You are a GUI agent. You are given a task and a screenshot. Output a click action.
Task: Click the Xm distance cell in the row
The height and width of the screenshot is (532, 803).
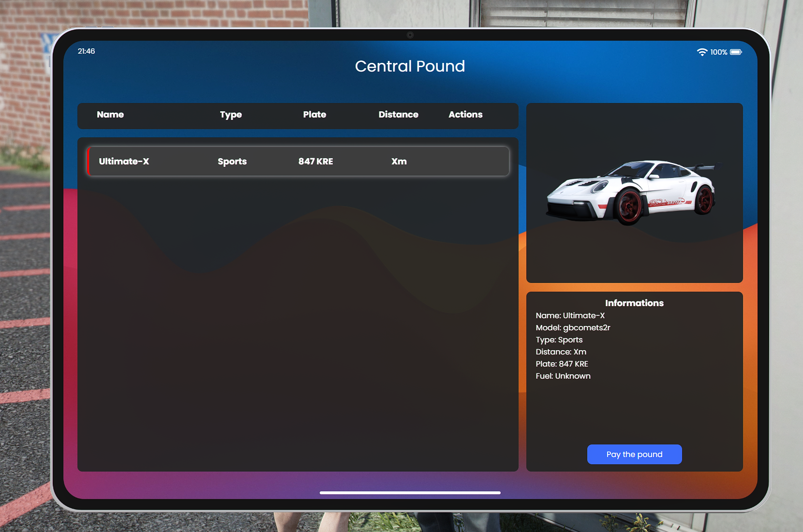[399, 162]
